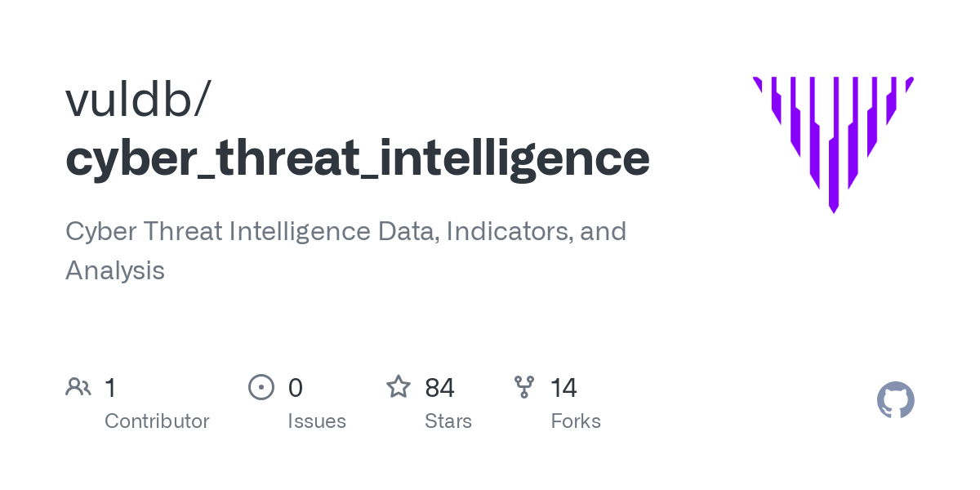
Task: Click the contributor count 1
Action: 110,387
